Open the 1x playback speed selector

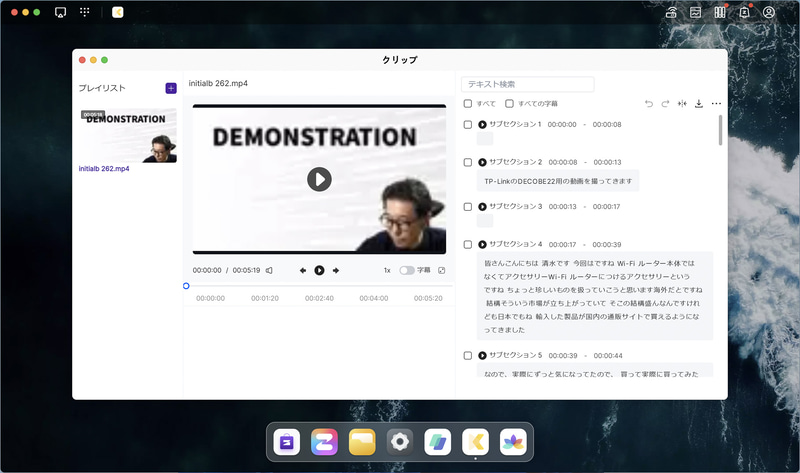click(387, 270)
